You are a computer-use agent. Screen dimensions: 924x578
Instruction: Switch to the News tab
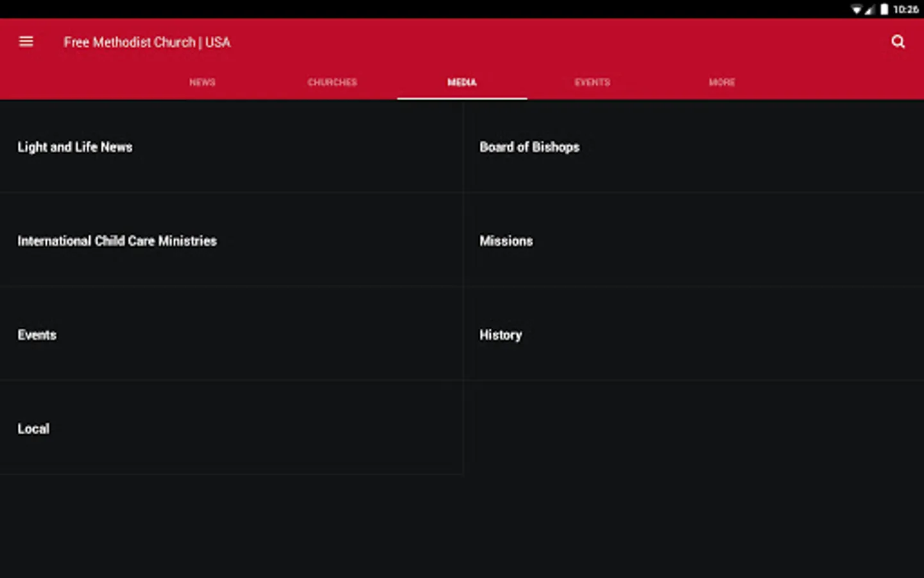click(202, 82)
